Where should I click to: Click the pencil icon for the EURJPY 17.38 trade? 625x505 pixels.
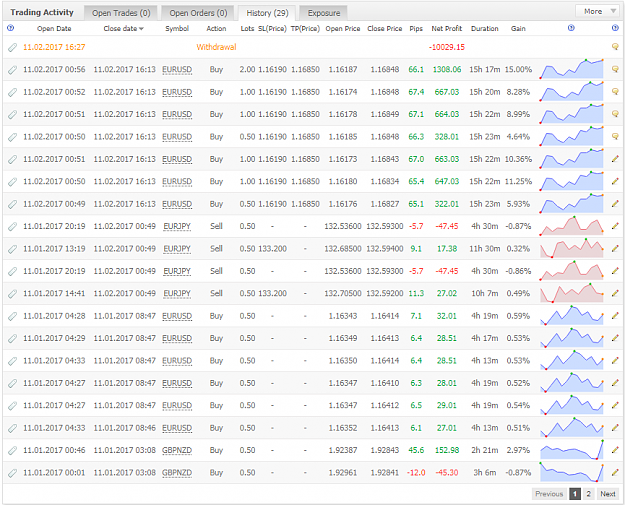[x=615, y=248]
